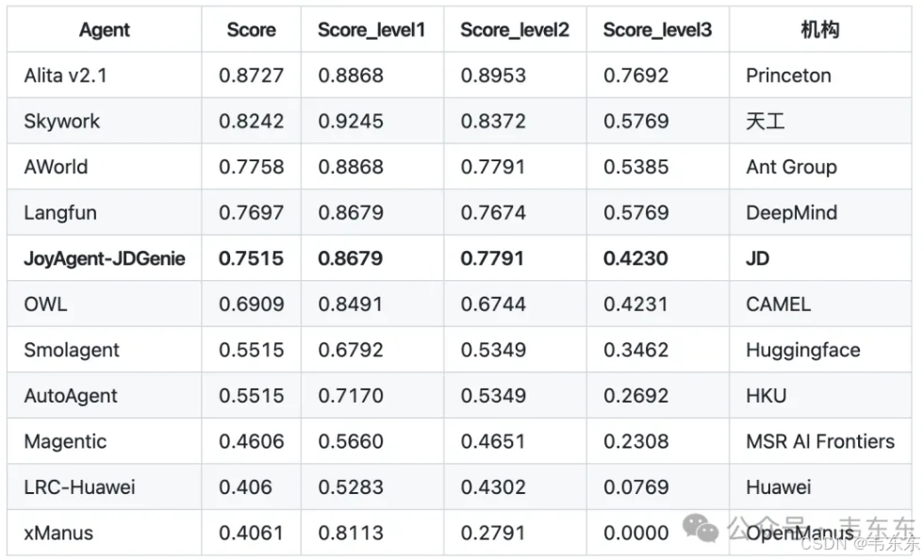
Task: Select the "Magentic" agent cell
Action: pos(65,441)
